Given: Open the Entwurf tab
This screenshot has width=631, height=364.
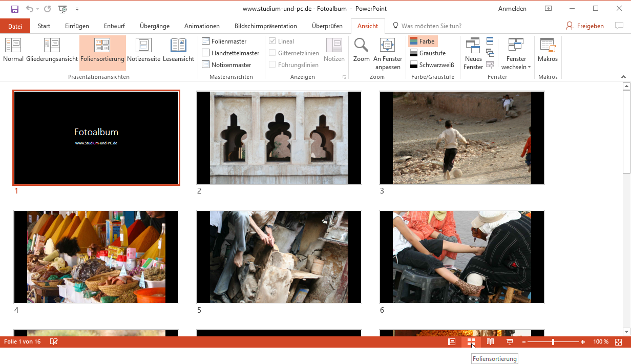Looking at the screenshot, I should [x=114, y=26].
